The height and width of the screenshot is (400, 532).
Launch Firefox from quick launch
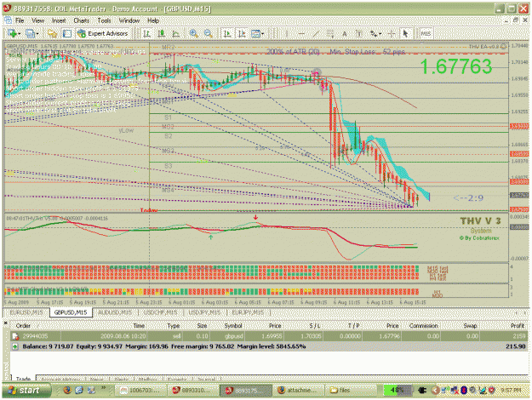67,391
